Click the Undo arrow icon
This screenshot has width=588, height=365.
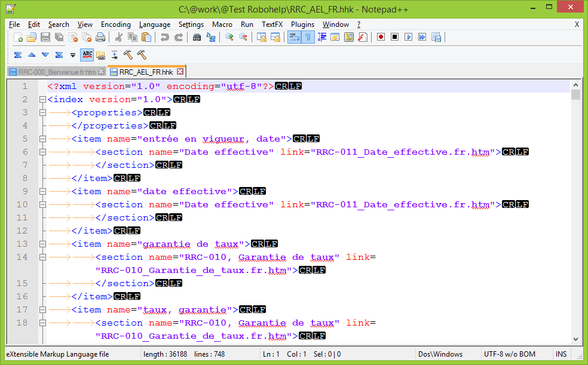click(x=164, y=37)
